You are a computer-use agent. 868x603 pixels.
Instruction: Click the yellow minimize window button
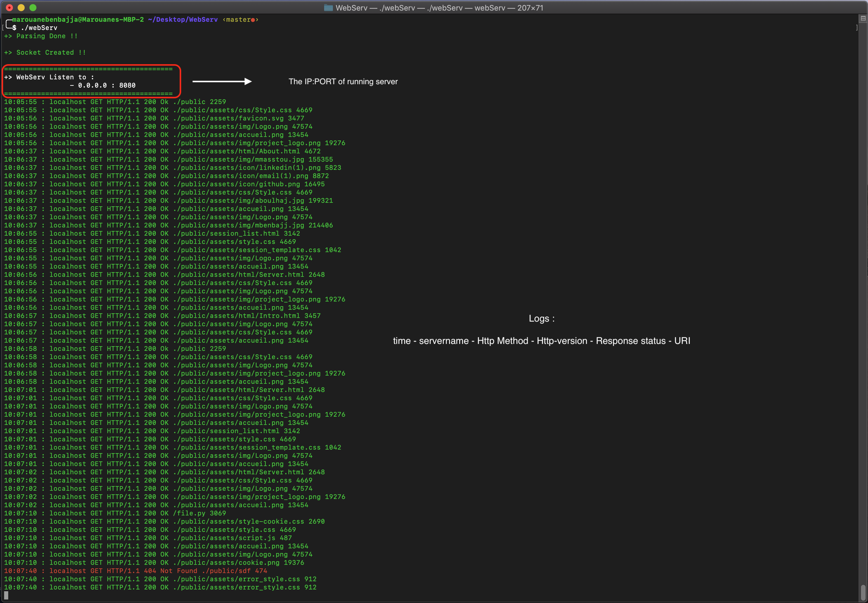coord(21,8)
